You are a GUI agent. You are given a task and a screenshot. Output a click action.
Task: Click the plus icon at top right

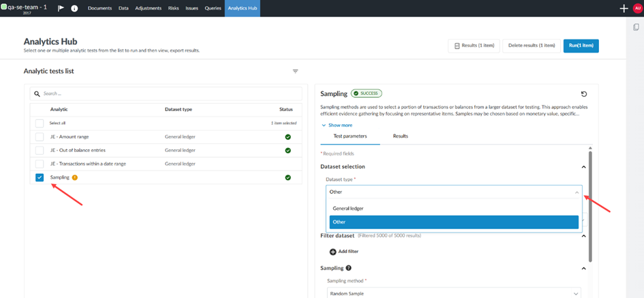(x=624, y=8)
